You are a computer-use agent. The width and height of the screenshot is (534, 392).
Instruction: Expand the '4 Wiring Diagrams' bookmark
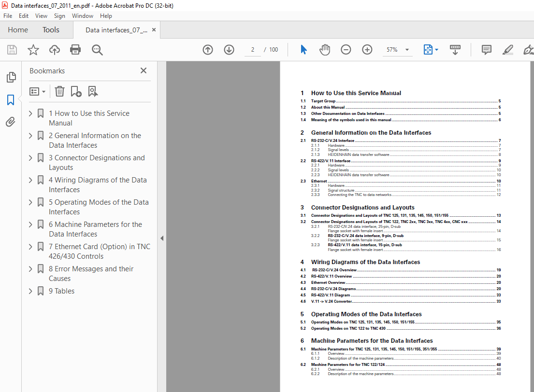(x=30, y=180)
